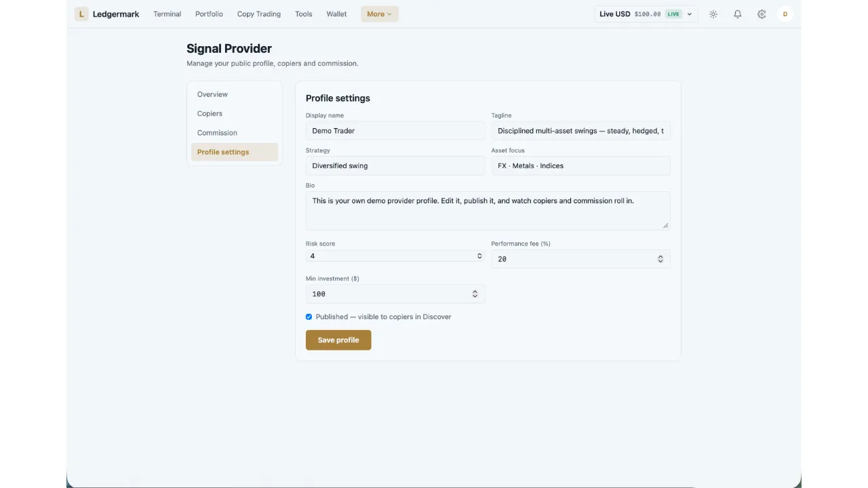Focus the Strategy input field
868x488 pixels.
pyautogui.click(x=395, y=165)
